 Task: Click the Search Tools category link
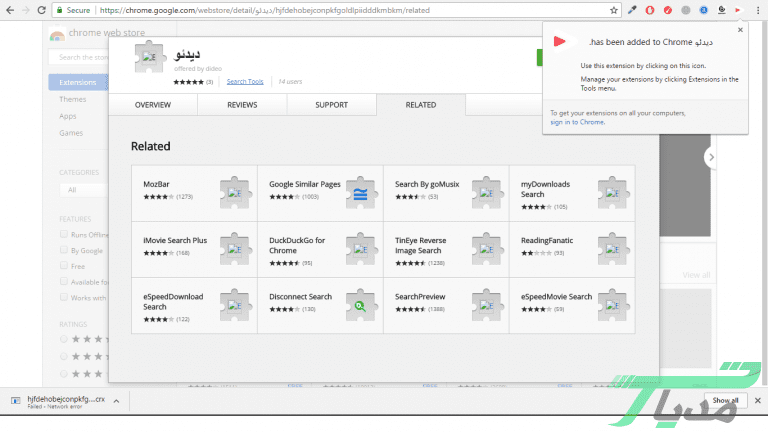(x=245, y=82)
